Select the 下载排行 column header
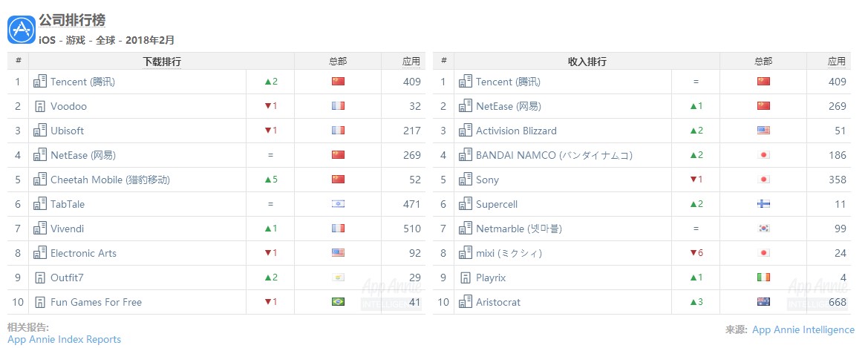Image resolution: width=868 pixels, height=348 pixels. 162,62
